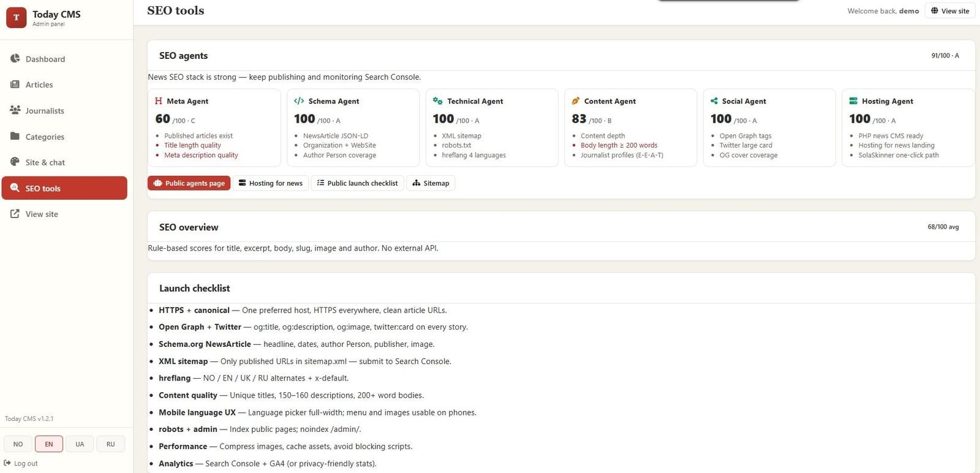Click the SEO tools magnifier icon
The image size is (980, 473).
click(15, 187)
